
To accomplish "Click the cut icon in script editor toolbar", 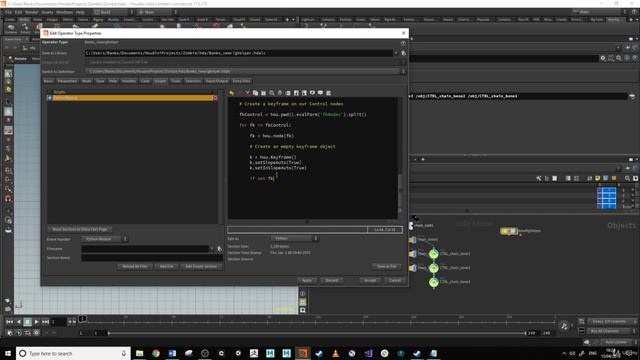I will pyautogui.click(x=247, y=93).
